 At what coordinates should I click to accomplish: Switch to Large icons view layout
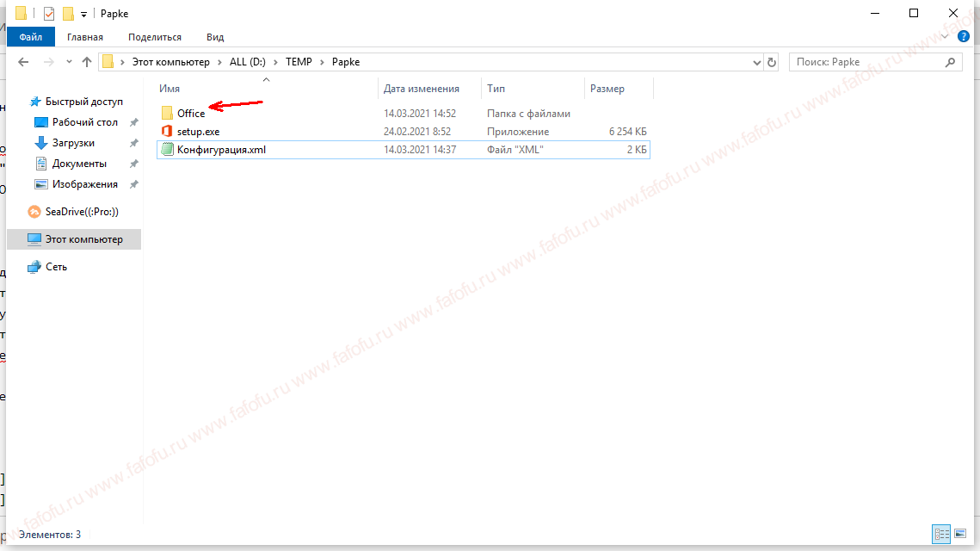[x=960, y=534]
